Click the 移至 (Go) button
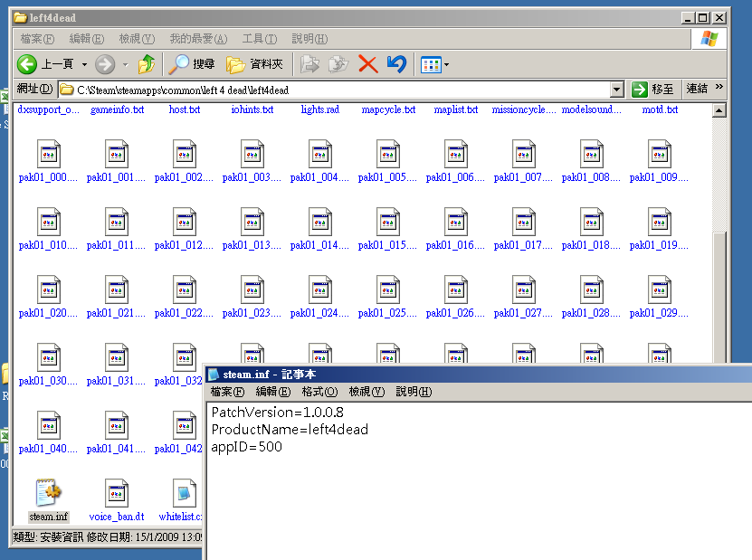This screenshot has height=560, width=752. coord(653,89)
